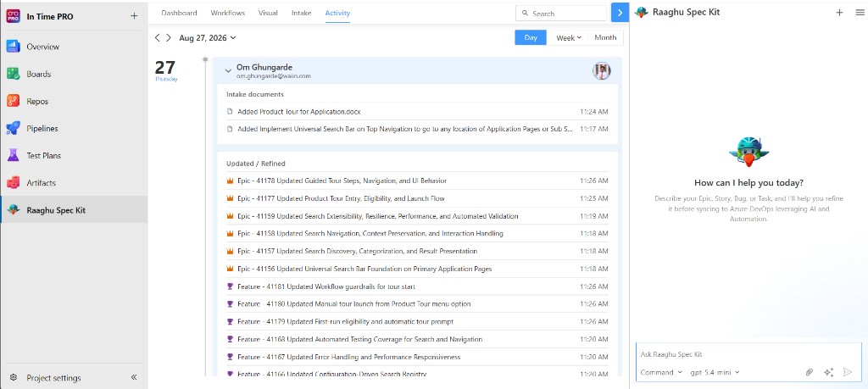The height and width of the screenshot is (389, 868).
Task: Click trophy icon of Feature 41181
Action: [x=230, y=286]
